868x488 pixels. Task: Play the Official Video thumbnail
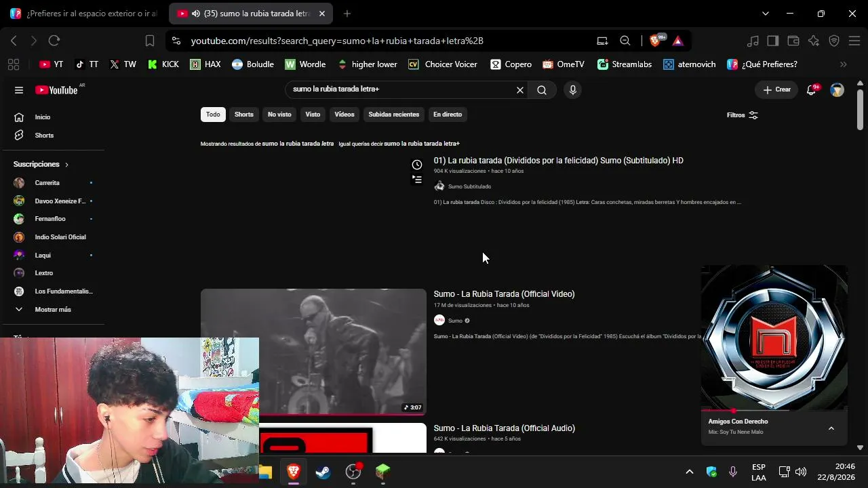coord(313,352)
